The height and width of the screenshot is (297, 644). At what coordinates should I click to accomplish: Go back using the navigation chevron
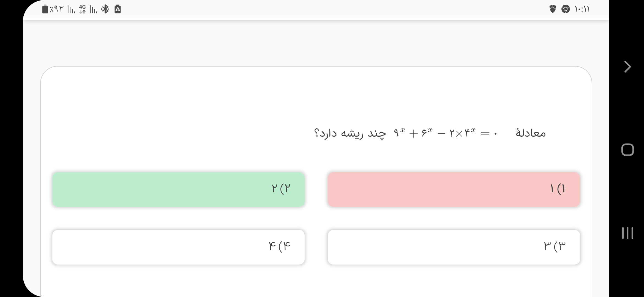[x=627, y=67]
